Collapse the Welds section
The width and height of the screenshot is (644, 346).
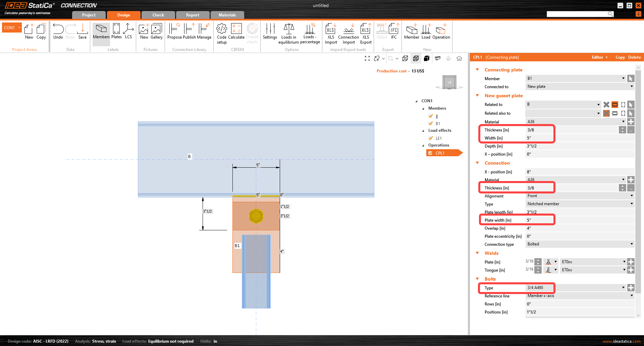477,253
